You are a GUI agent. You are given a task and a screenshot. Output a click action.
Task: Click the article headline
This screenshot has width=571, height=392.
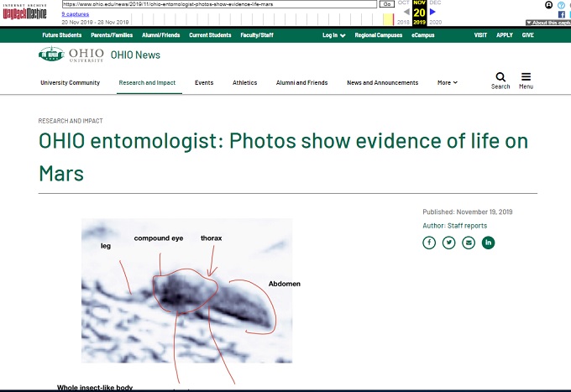(283, 157)
